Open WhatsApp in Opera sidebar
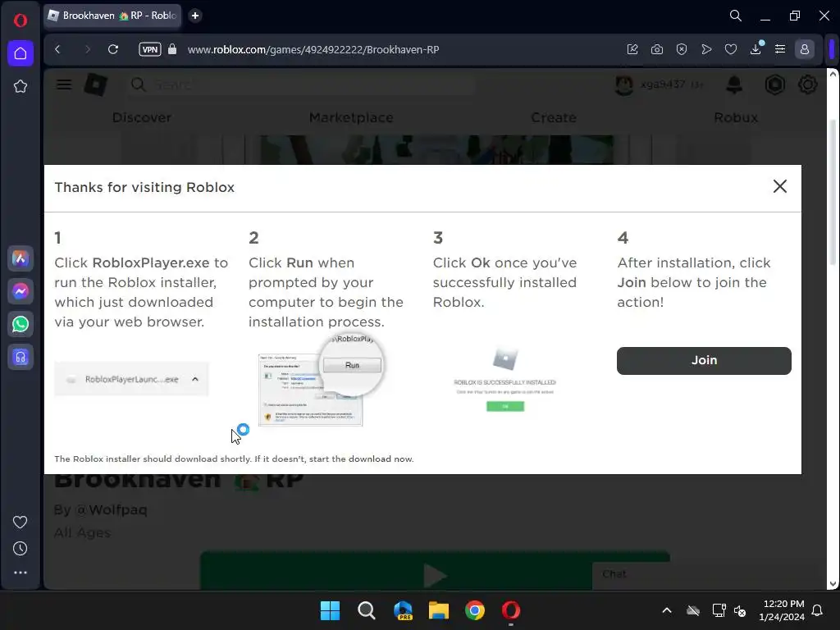Image resolution: width=840 pixels, height=630 pixels. (21, 324)
